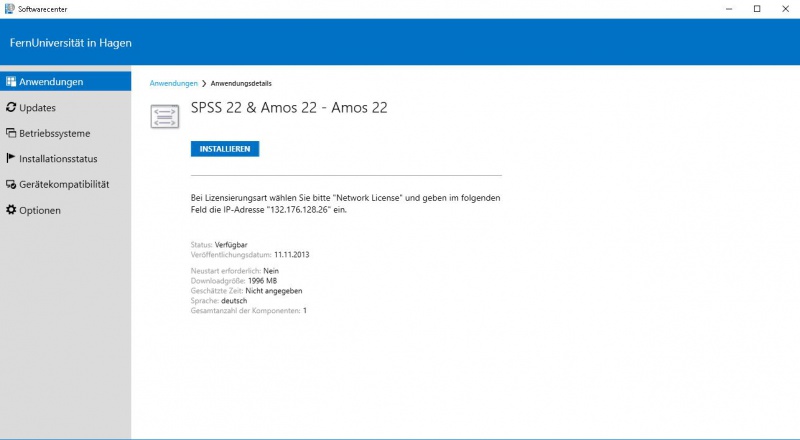The image size is (800, 440).
Task: Click the download size 1996 MB
Action: (262, 281)
